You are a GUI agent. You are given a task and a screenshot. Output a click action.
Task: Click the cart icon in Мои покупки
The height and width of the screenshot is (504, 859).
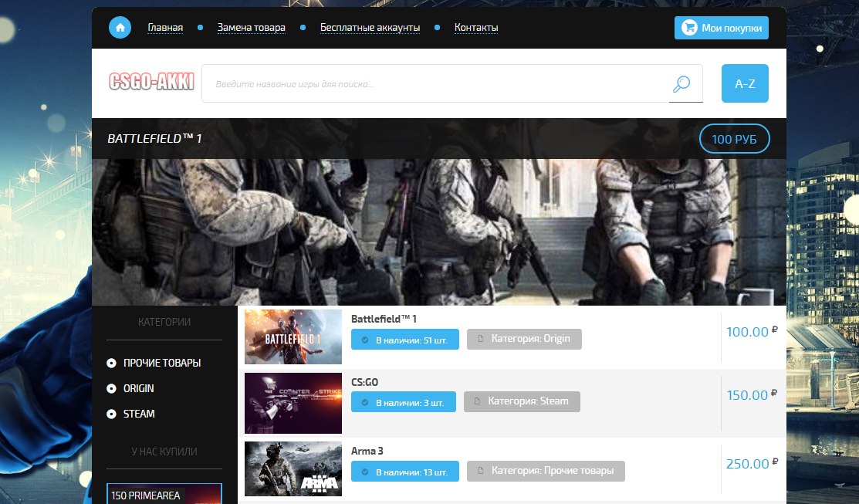pos(689,27)
